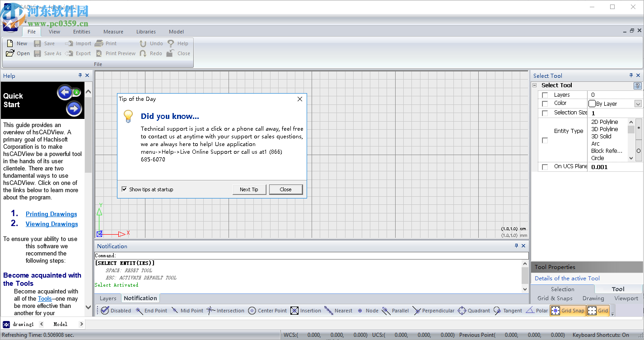Switch to the Layers tab
The width and height of the screenshot is (644, 340).
(x=108, y=298)
